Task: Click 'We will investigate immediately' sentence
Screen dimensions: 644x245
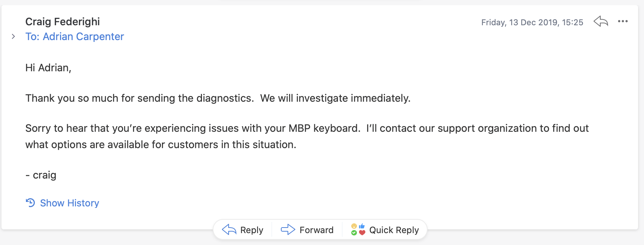Action: [x=335, y=98]
